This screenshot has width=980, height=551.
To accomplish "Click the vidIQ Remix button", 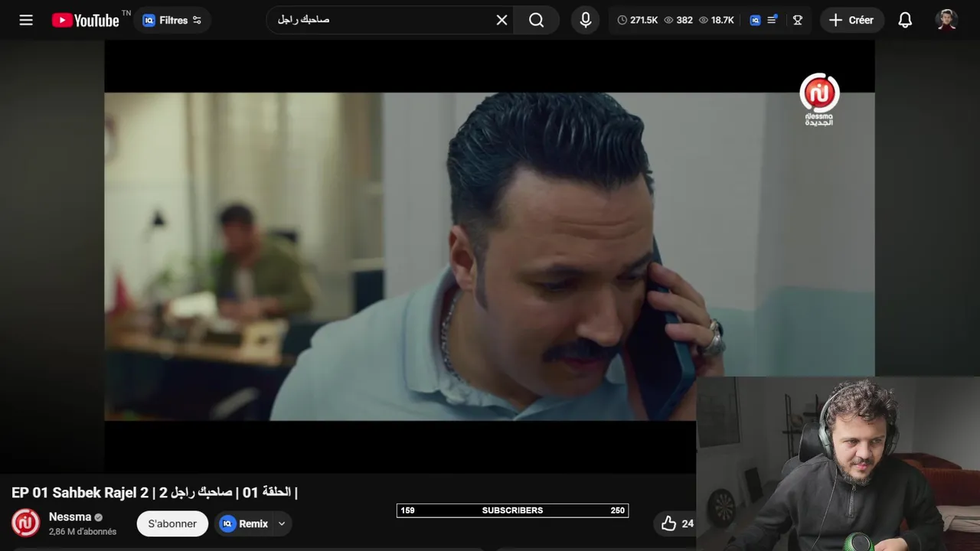I will point(244,523).
